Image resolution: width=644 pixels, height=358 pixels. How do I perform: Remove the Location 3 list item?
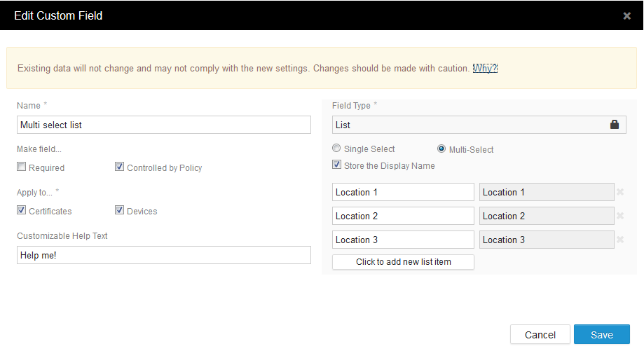[620, 240]
